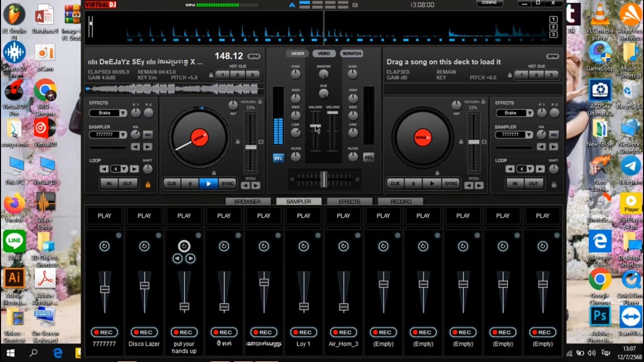This screenshot has height=362, width=644.
Task: Switch to the SAMPLER tab
Action: coord(299,202)
